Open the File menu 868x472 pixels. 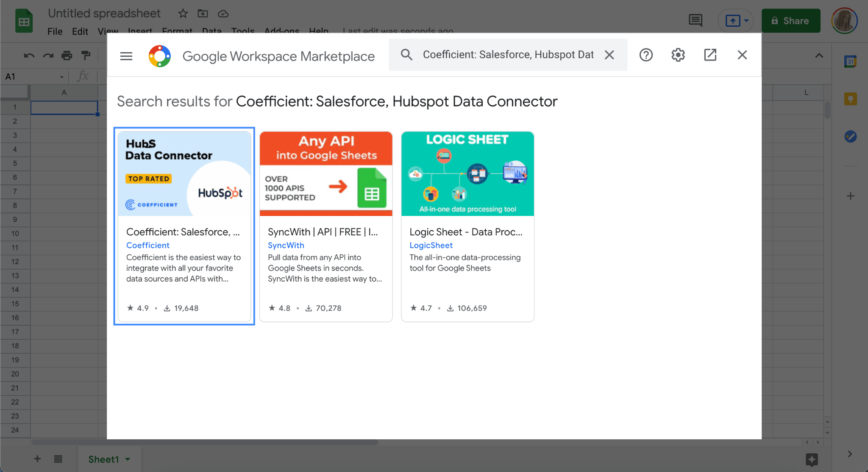click(55, 31)
